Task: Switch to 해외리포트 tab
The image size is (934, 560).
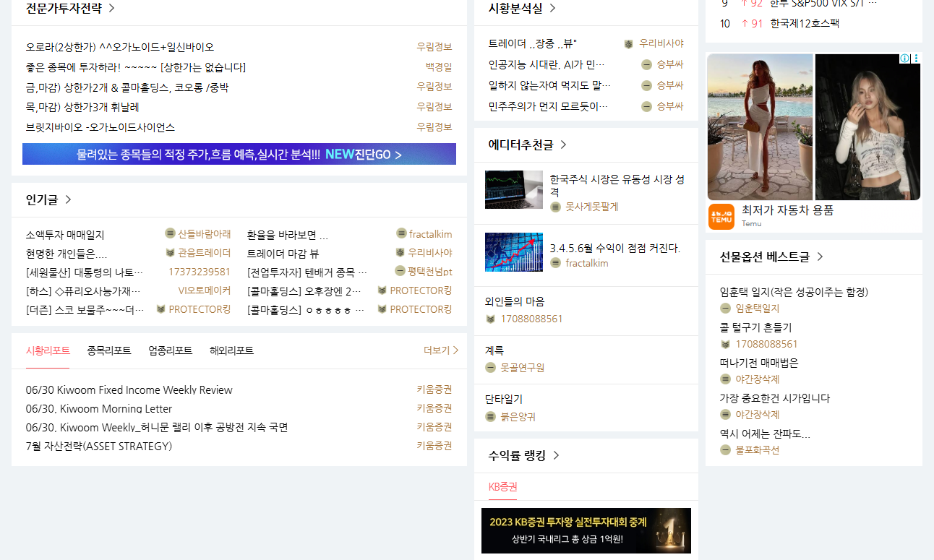Action: coord(232,350)
